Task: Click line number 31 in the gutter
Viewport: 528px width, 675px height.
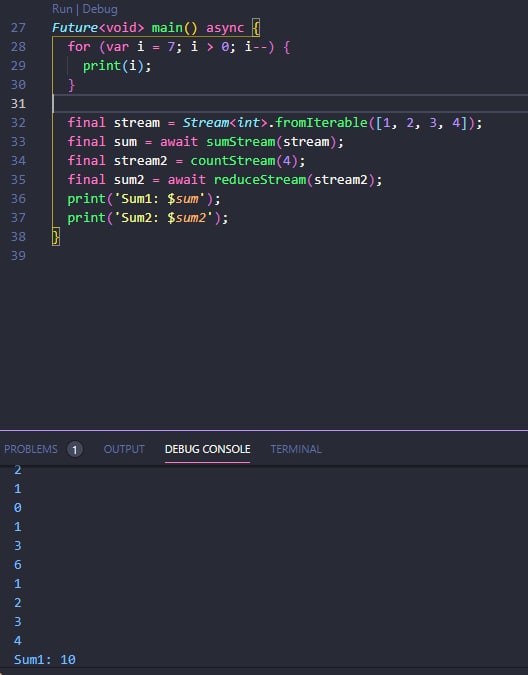Action: pos(18,104)
